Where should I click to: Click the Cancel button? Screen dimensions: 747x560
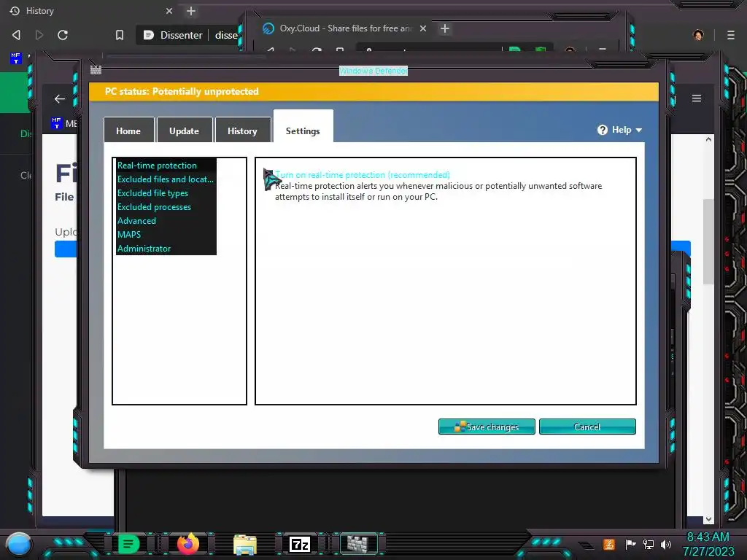click(x=587, y=427)
